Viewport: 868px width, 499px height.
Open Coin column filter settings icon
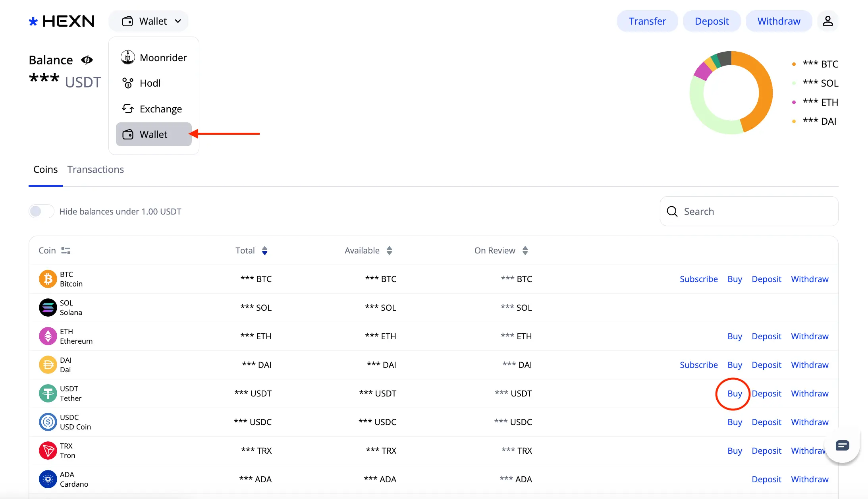tap(66, 251)
